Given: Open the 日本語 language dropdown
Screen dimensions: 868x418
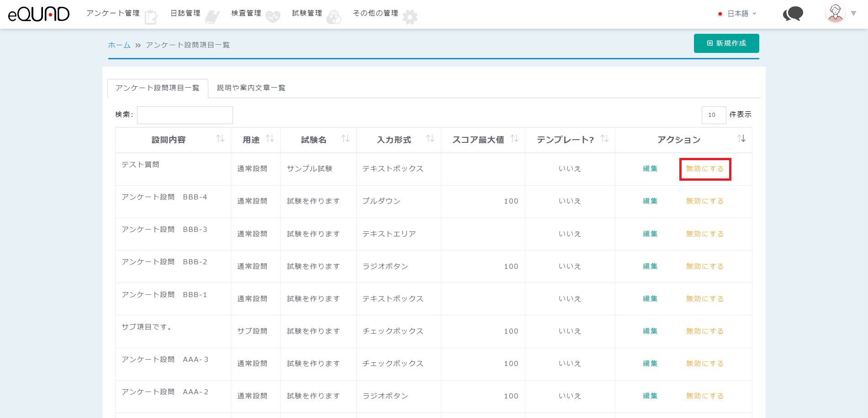Looking at the screenshot, I should tap(738, 14).
